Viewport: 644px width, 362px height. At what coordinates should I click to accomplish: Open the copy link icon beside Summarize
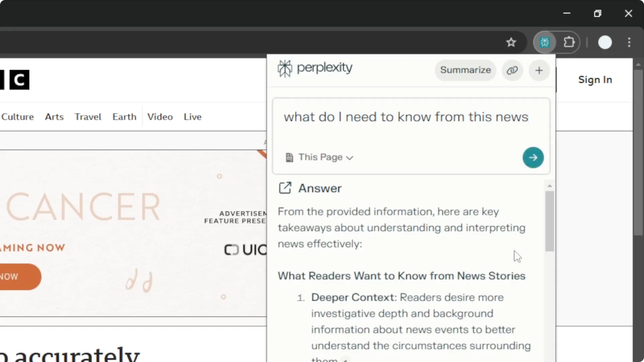pyautogui.click(x=512, y=70)
